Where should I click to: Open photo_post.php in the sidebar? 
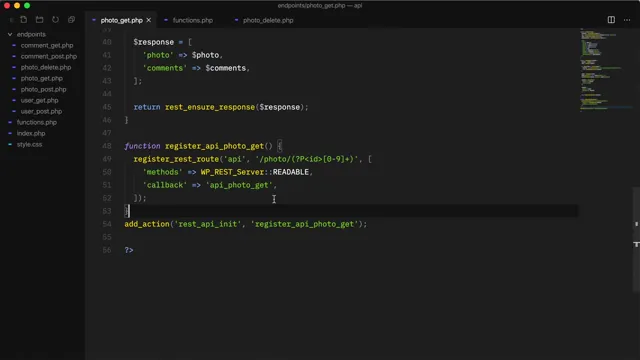point(43,89)
